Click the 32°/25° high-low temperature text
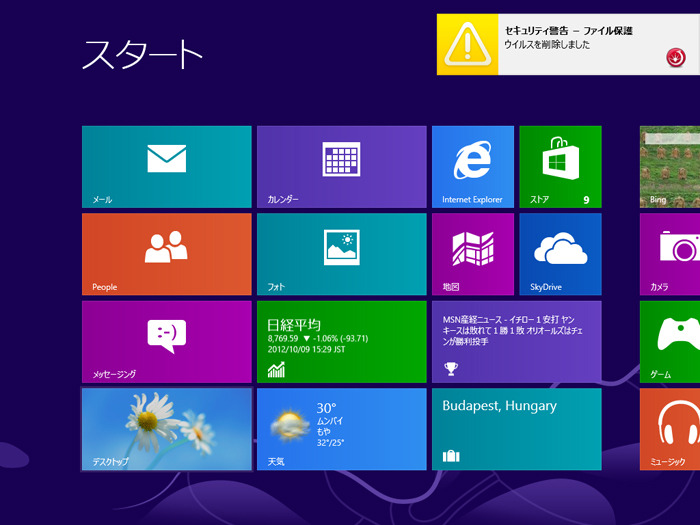Screen dimensions: 700x525 330,443
